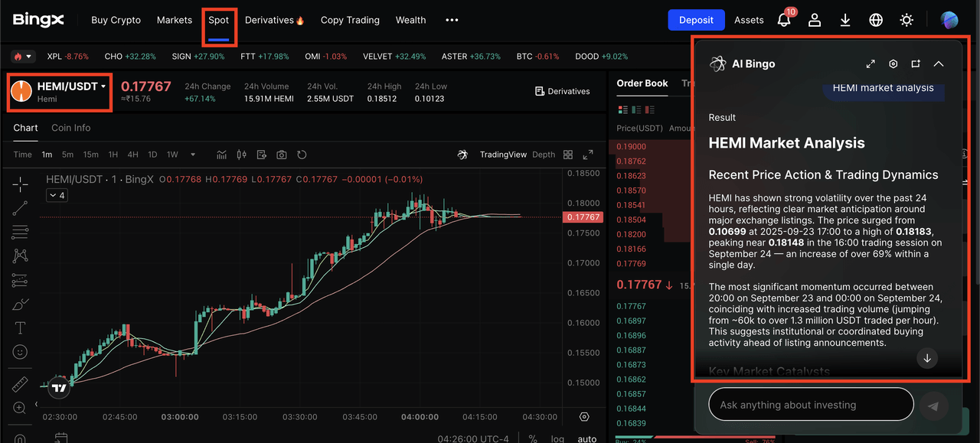Select the 5m chart interval
980x443 pixels.
tap(68, 155)
